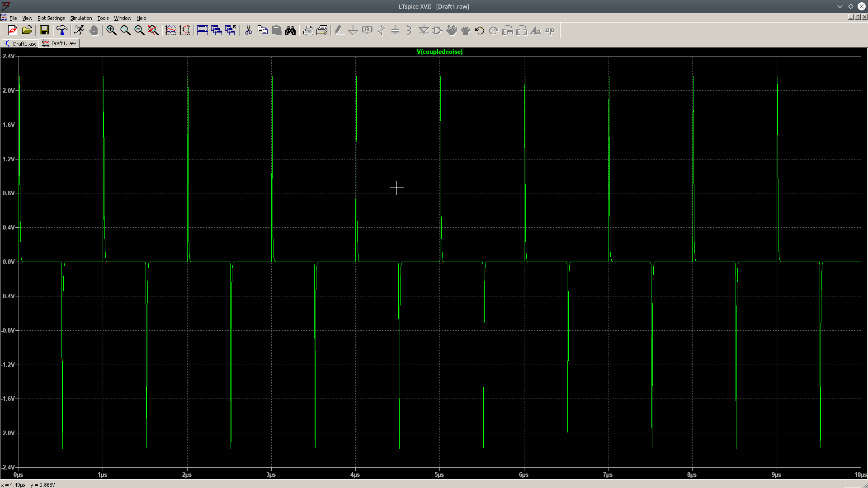This screenshot has height=488, width=868.
Task: Click the SPICE directive .op icon
Action: [549, 30]
